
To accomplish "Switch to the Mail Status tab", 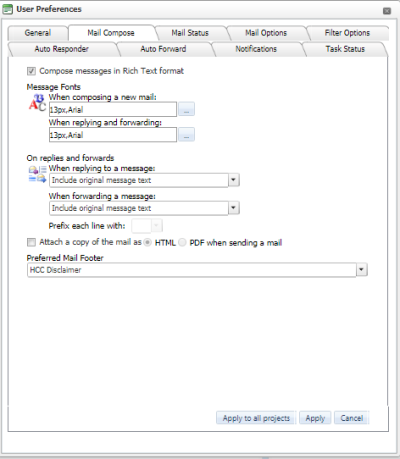I will tap(190, 33).
